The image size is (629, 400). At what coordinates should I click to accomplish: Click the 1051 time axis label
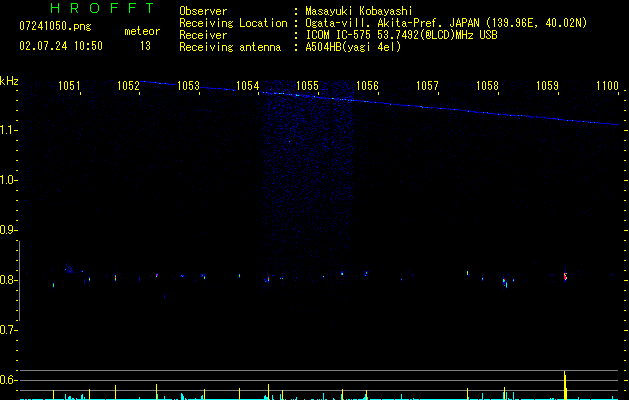click(69, 86)
